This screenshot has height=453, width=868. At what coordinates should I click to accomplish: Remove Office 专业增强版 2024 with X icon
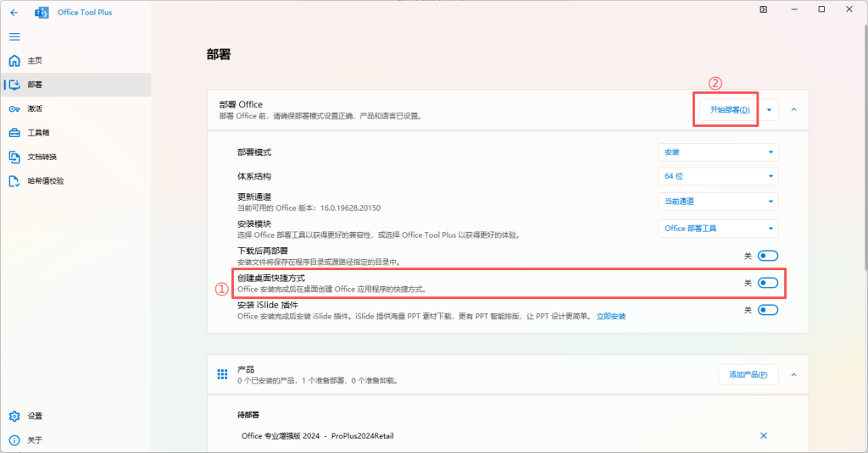click(x=763, y=435)
